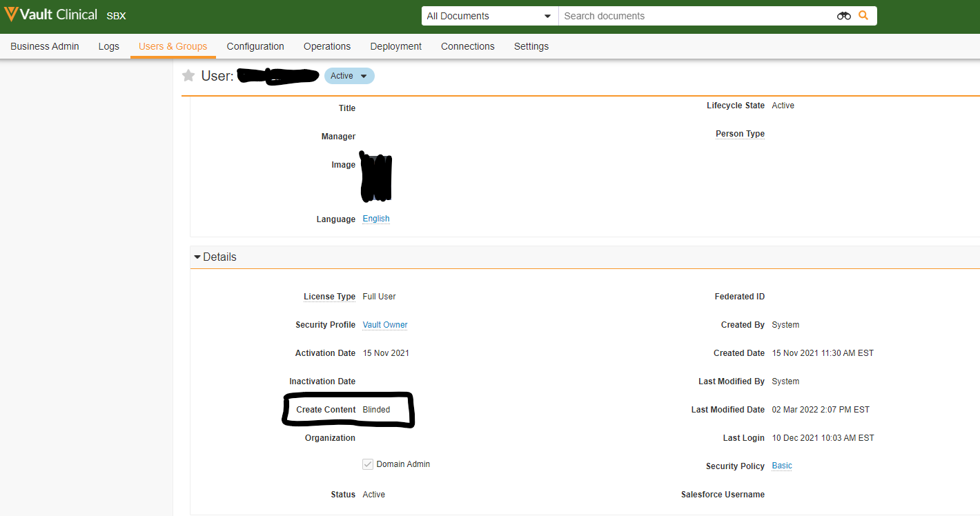Click the binoculars advanced search icon
Screen dimensions: 980x516
tap(843, 16)
